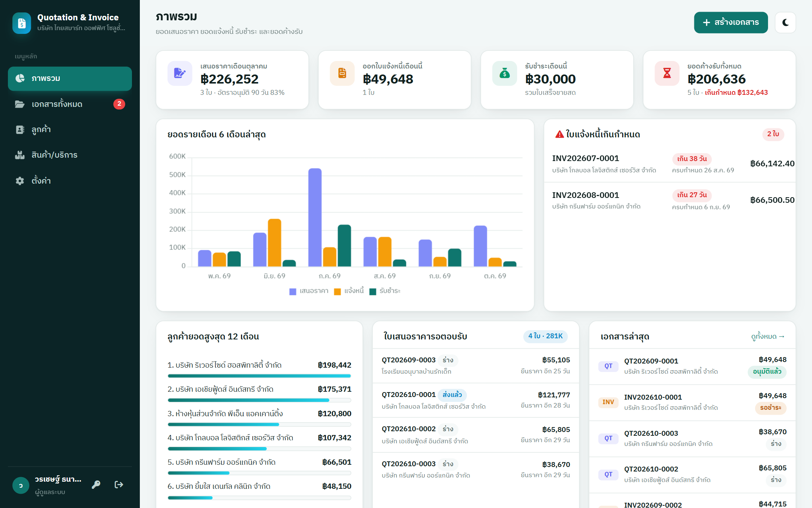Screen dimensions: 812x508
Task: Open สินค้า/บริการ in the sidebar
Action: click(70, 155)
